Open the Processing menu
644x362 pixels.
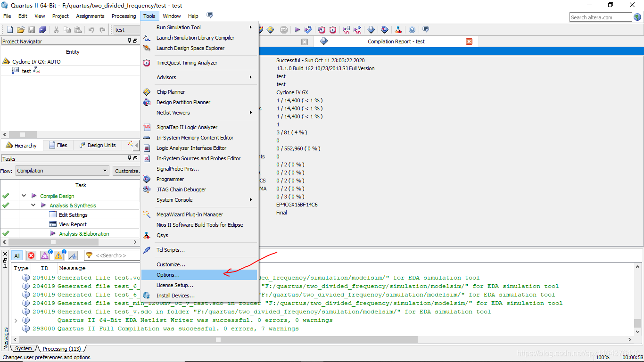124,16
